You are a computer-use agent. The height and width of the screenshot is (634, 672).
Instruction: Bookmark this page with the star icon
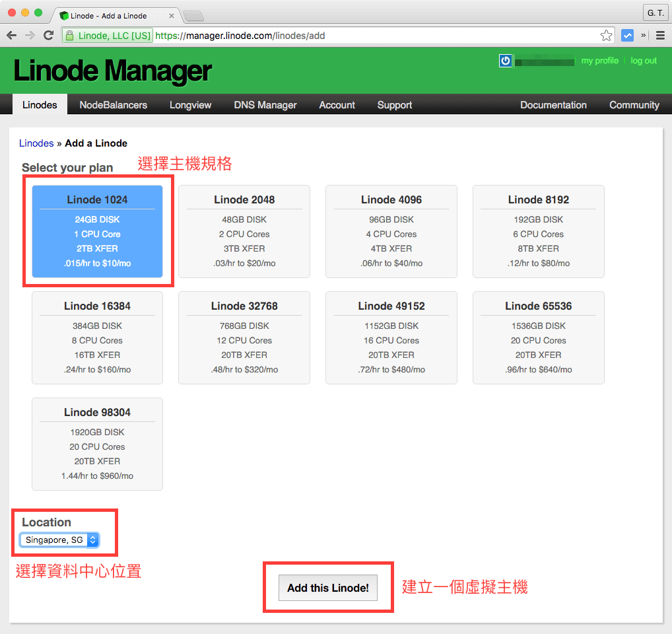606,36
